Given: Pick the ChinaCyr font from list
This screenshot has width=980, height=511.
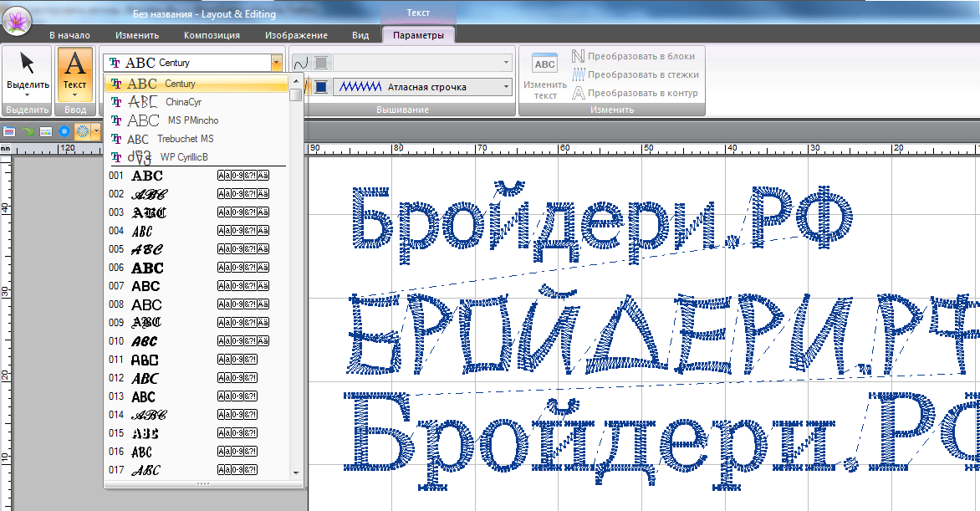Looking at the screenshot, I should (183, 102).
